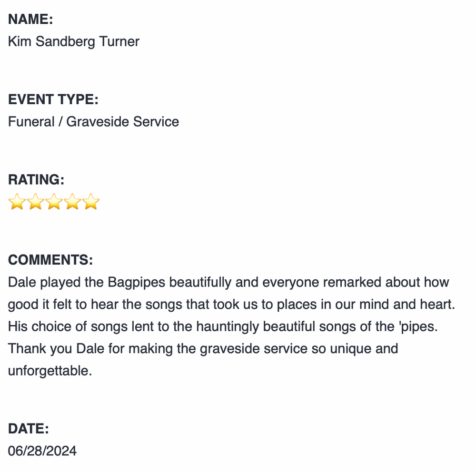This screenshot has height=473, width=476.
Task: Click the RATING: heading label
Action: 36,180
